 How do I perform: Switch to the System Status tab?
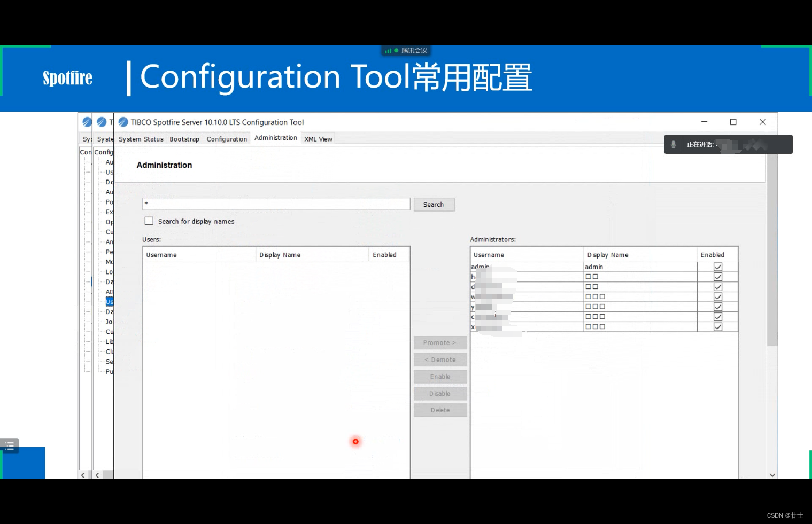(x=141, y=139)
